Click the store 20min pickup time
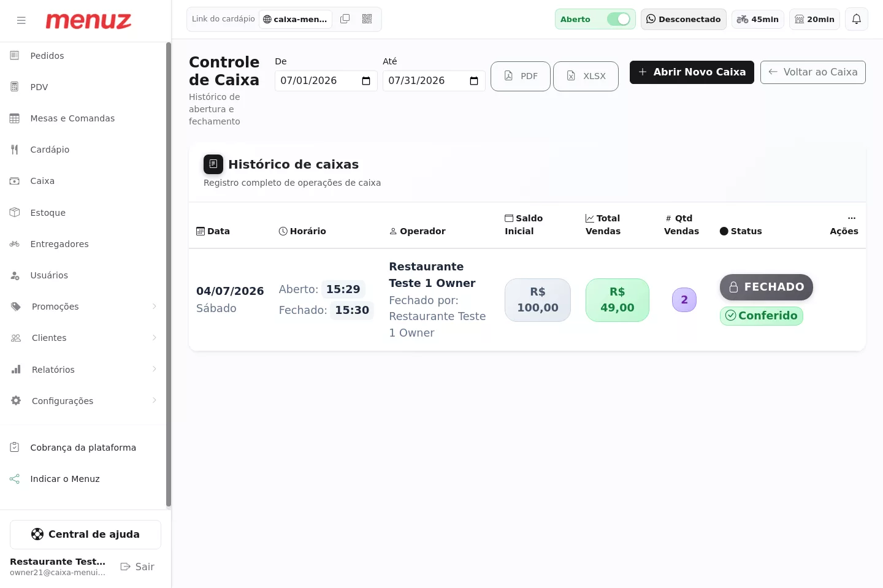This screenshot has height=588, width=883. pos(814,19)
